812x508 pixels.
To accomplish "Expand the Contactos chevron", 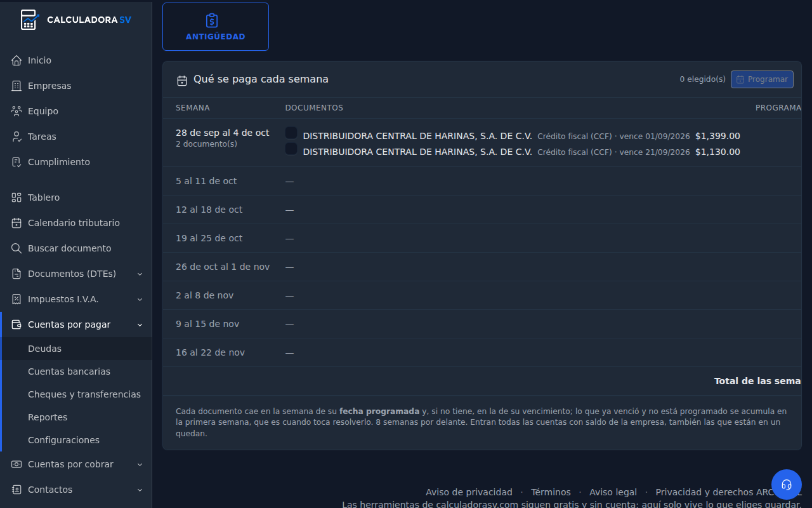I will [140, 490].
